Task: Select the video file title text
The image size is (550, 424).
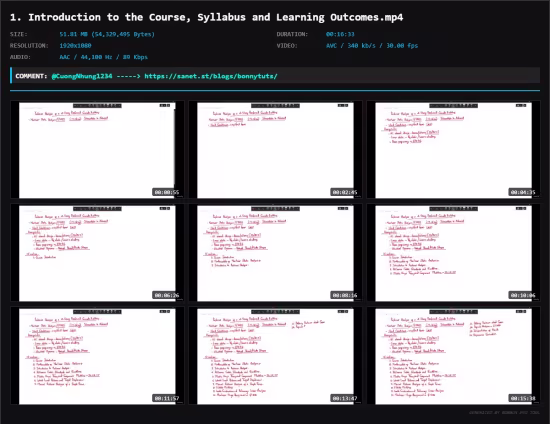Action: [x=207, y=17]
